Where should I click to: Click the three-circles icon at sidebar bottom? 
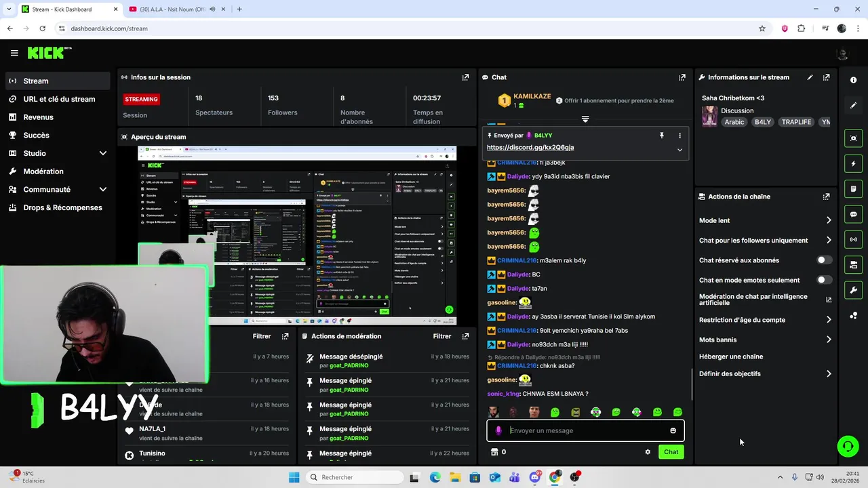(x=853, y=316)
